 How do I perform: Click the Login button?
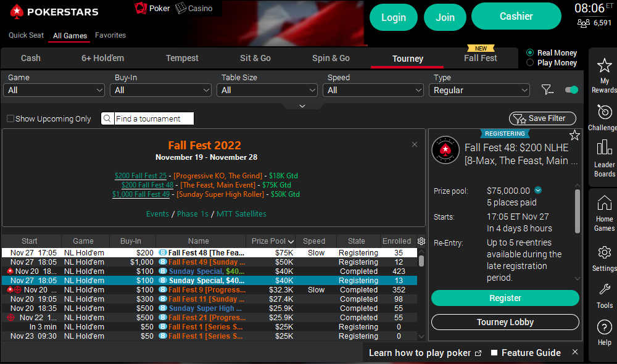coord(394,17)
